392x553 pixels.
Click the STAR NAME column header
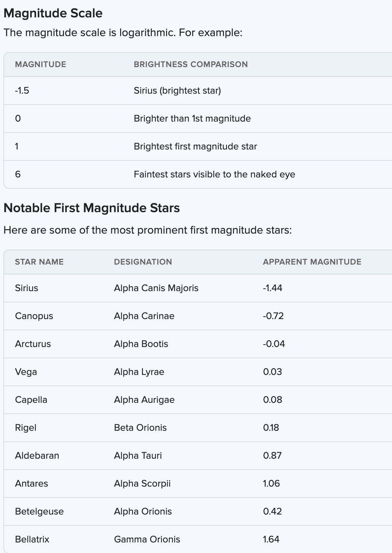(39, 262)
